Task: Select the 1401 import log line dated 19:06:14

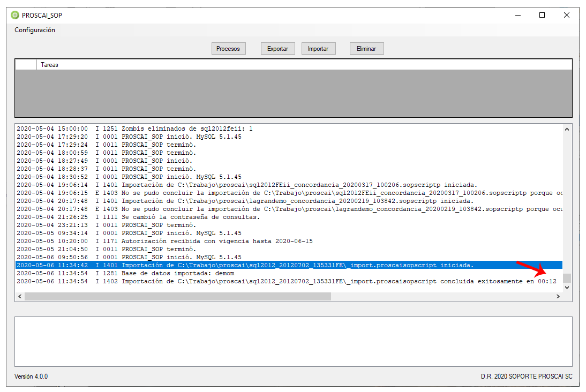Action: point(289,185)
